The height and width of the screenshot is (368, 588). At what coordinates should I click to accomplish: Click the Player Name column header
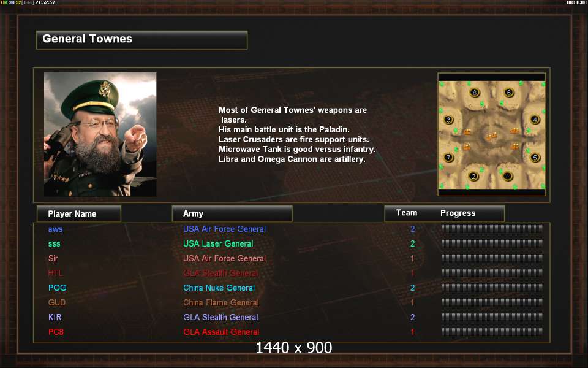pyautogui.click(x=79, y=213)
